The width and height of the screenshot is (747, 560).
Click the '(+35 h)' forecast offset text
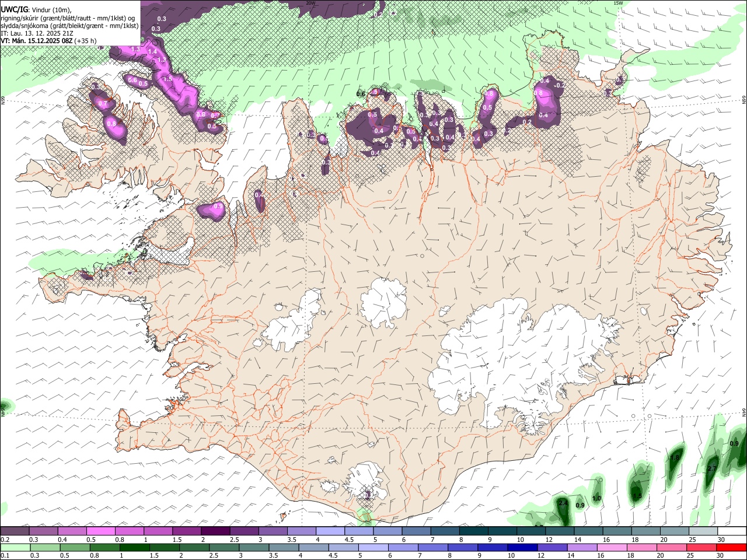86,41
